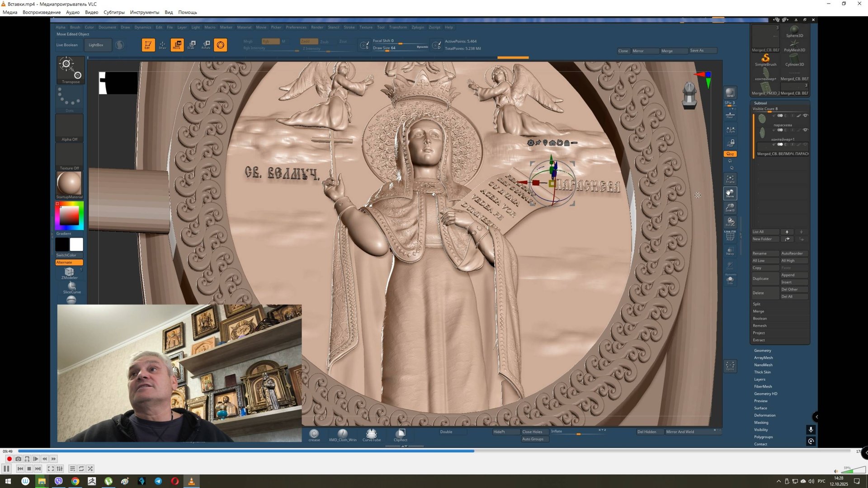868x488 pixels.
Task: Pause the playing video
Action: tap(6, 469)
